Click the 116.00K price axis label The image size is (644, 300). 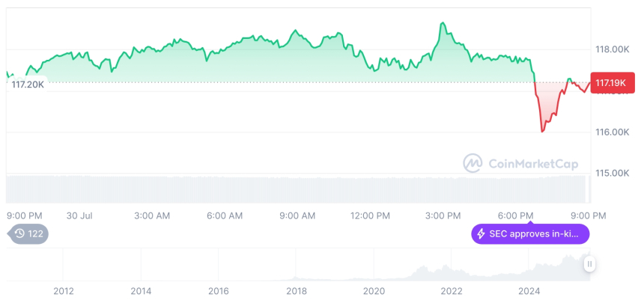tap(612, 132)
